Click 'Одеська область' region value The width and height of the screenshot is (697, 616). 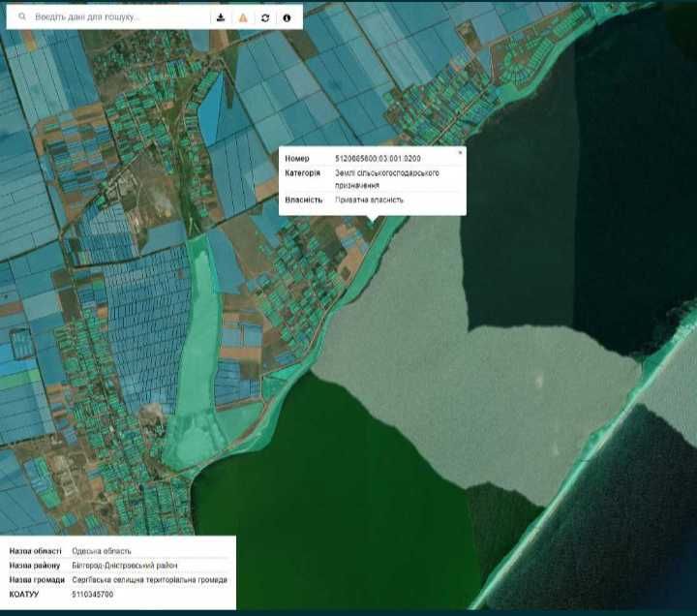102,551
